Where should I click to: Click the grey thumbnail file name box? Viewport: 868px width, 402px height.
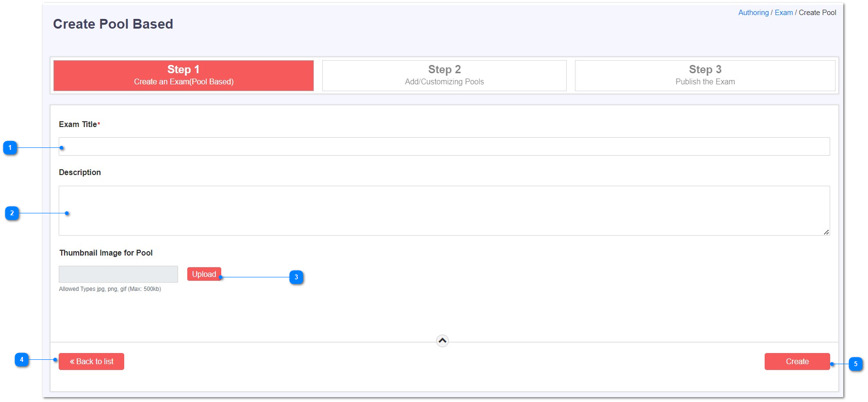[118, 274]
